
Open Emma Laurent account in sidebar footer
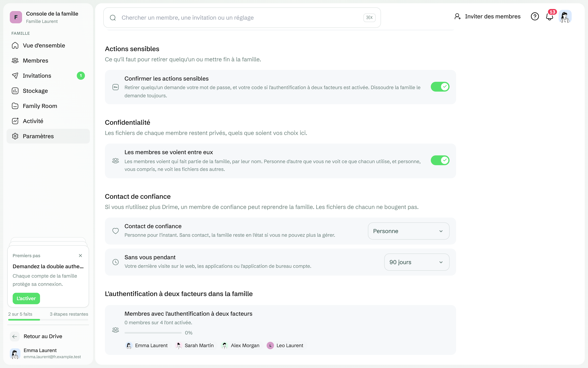tap(48, 353)
